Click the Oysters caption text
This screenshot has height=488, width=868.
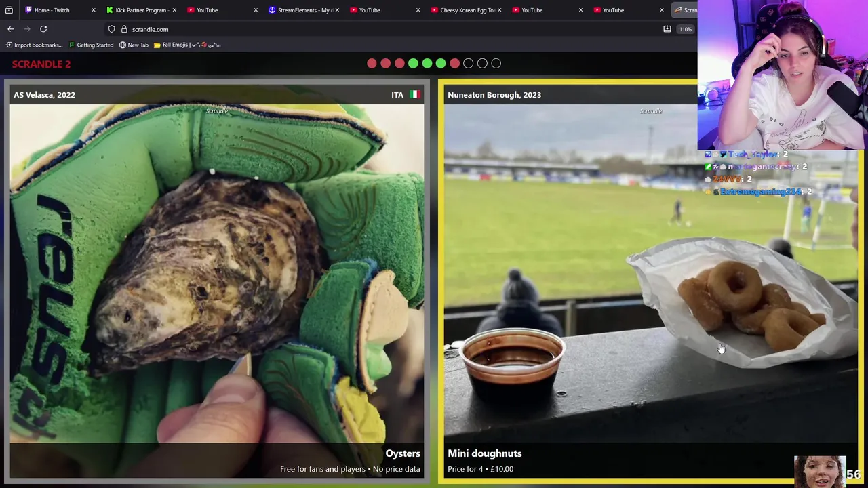pyautogui.click(x=403, y=453)
